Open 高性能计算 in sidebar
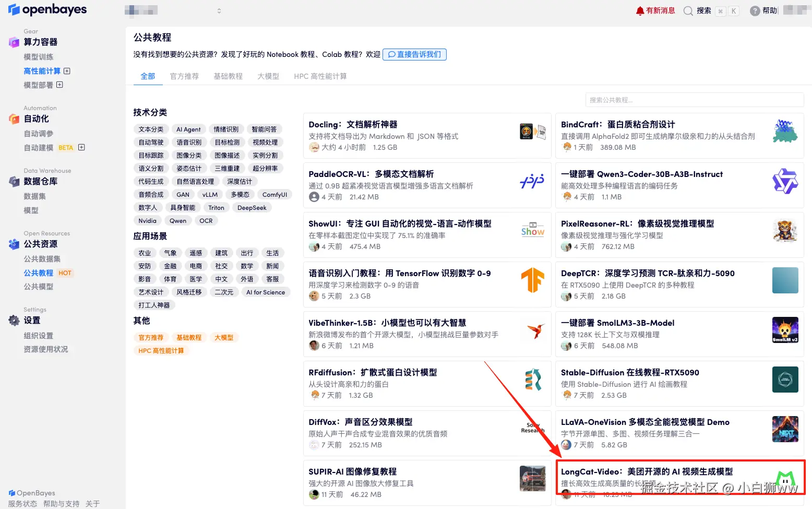The height and width of the screenshot is (509, 812). (42, 71)
